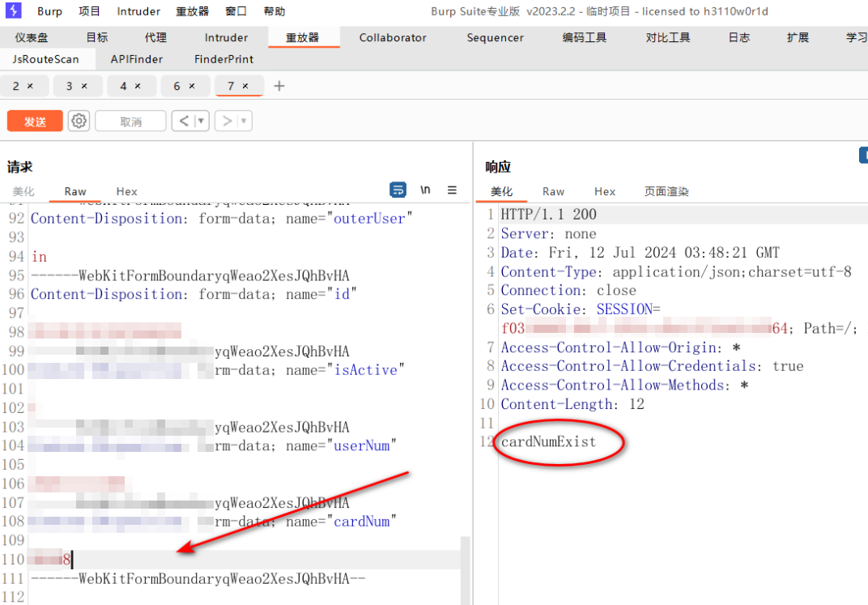Screen dimensions: 868x605
Task: Close Repeater tab 2
Action: [x=31, y=86]
